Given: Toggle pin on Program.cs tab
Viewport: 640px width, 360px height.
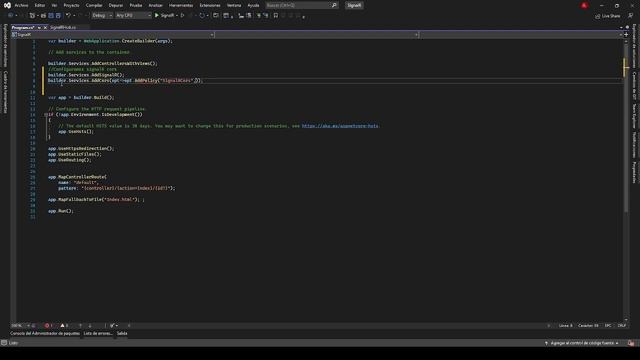Looking at the screenshot, I should point(39,27).
